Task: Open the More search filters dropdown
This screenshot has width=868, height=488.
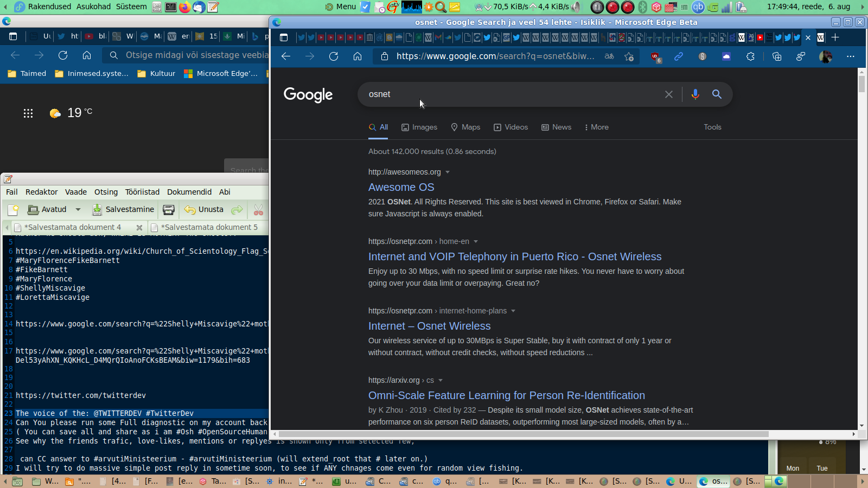Action: point(596,127)
